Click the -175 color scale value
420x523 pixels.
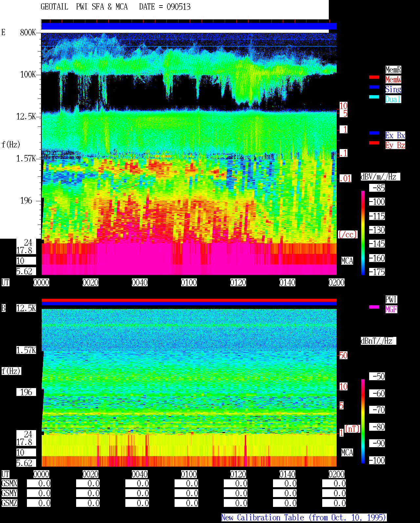click(377, 272)
